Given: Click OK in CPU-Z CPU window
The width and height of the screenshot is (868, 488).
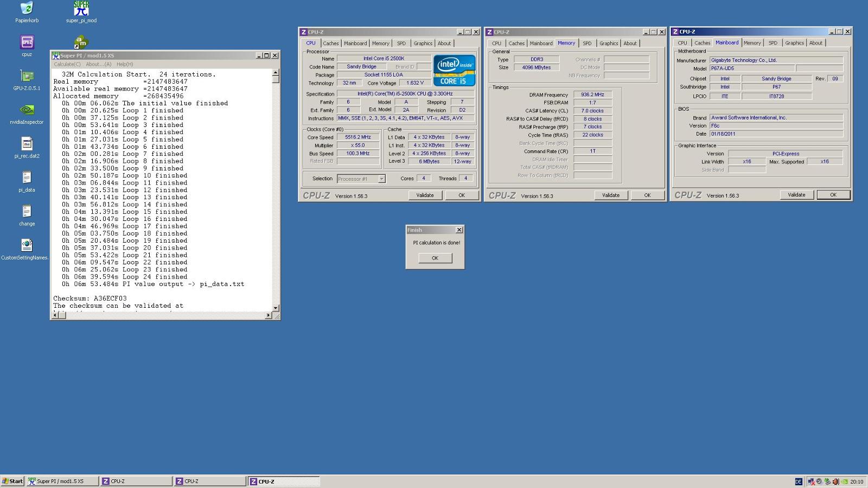Looking at the screenshot, I should click(462, 195).
